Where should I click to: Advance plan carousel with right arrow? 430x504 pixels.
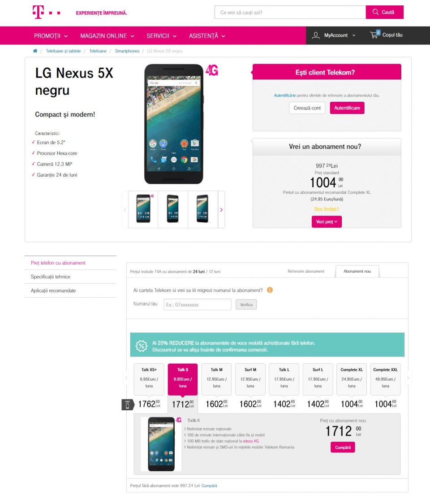coord(408,378)
